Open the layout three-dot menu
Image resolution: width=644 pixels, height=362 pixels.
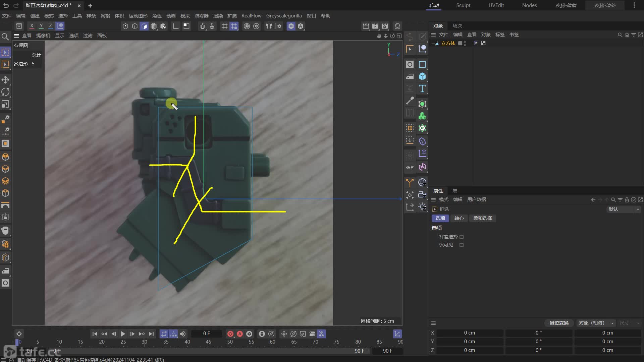click(x=634, y=5)
